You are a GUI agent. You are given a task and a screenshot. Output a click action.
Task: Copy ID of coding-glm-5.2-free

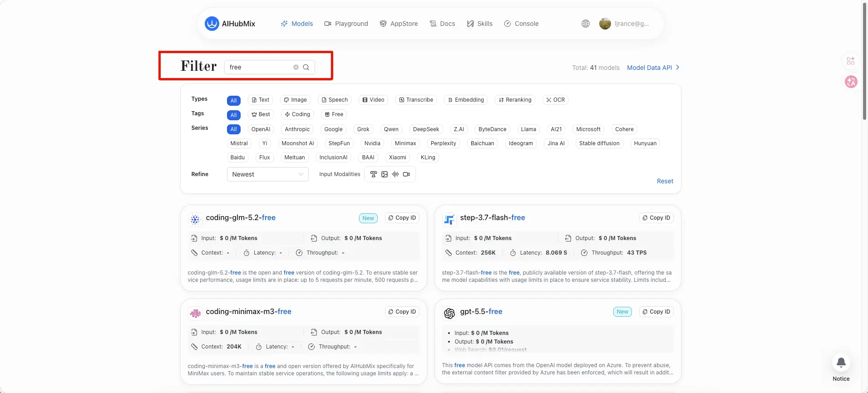click(402, 218)
